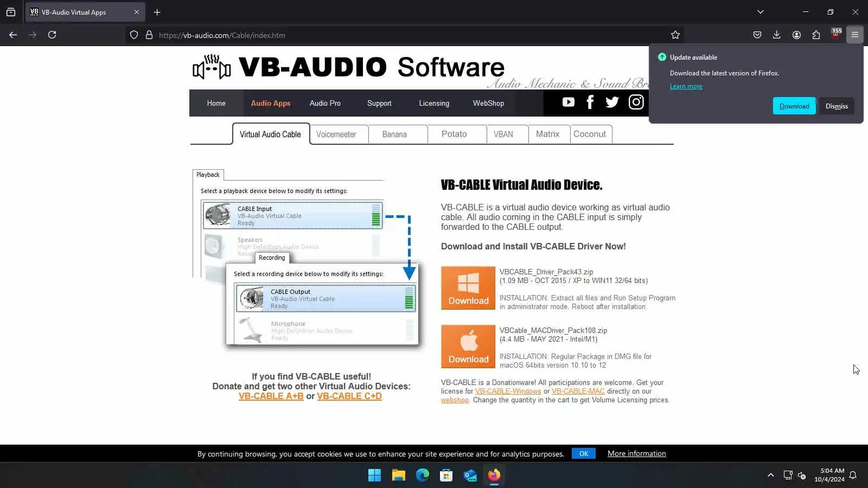This screenshot has height=488, width=868.
Task: Launch File Explorer from the taskbar
Action: [x=399, y=476]
